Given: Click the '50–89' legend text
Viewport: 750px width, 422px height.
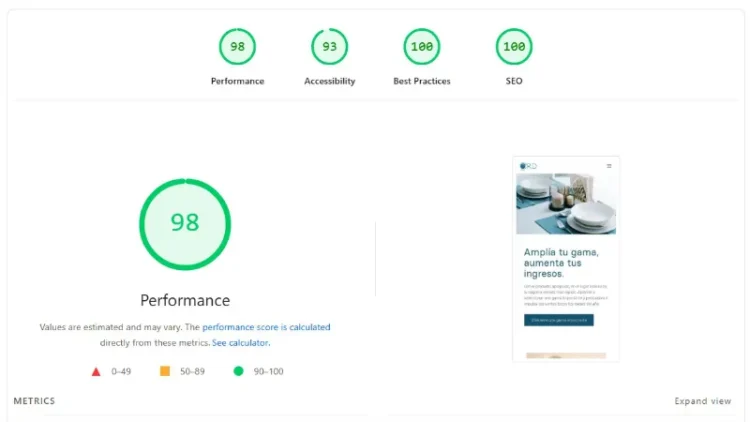Looking at the screenshot, I should coord(192,371).
